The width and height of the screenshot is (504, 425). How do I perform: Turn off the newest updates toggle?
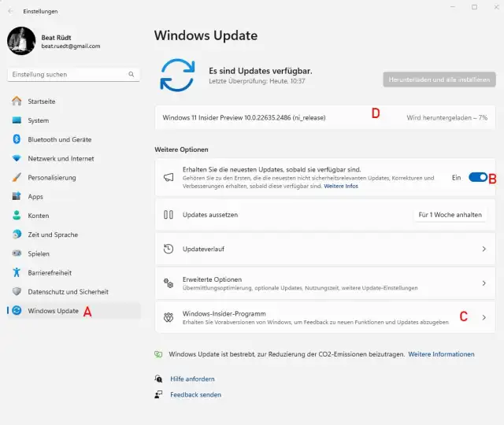[x=477, y=178]
